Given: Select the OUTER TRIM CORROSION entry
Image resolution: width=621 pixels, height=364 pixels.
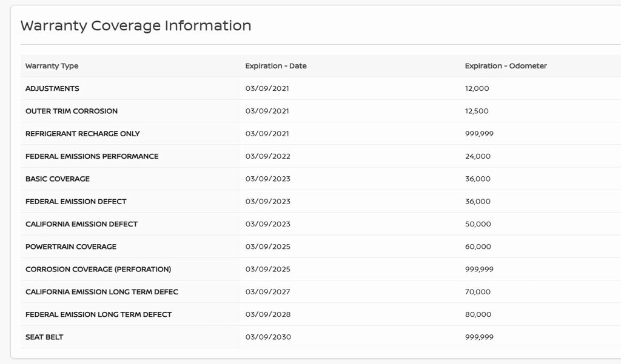Looking at the screenshot, I should coord(72,111).
